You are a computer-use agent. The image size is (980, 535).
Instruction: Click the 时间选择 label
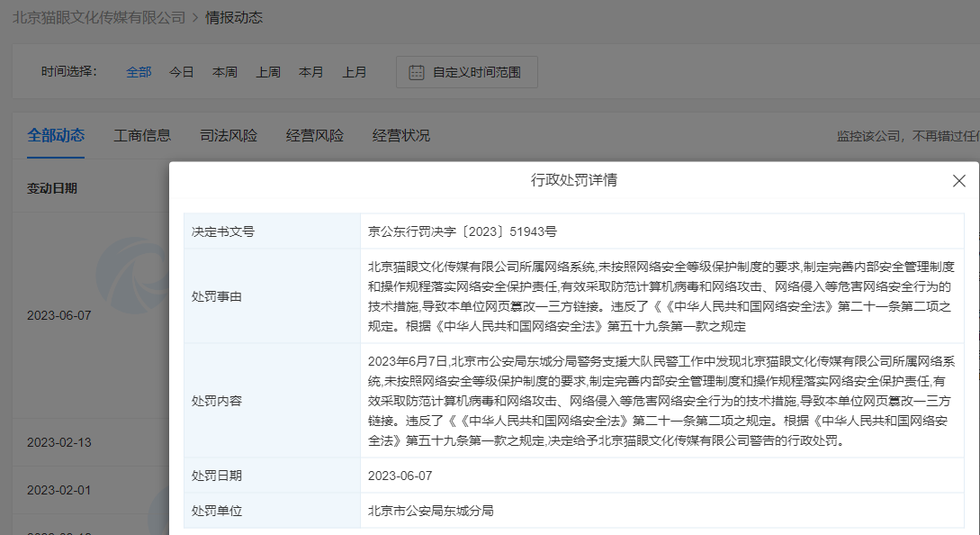tap(68, 72)
